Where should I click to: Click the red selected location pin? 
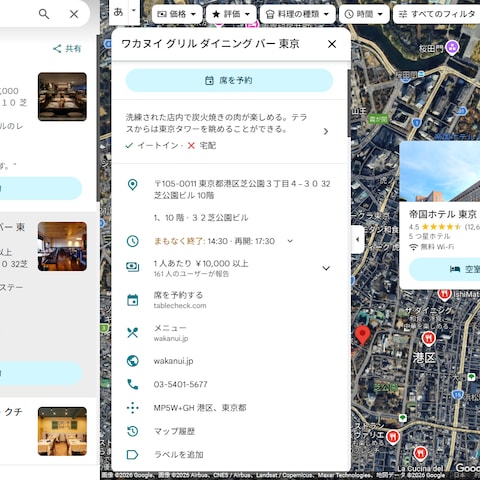363,335
